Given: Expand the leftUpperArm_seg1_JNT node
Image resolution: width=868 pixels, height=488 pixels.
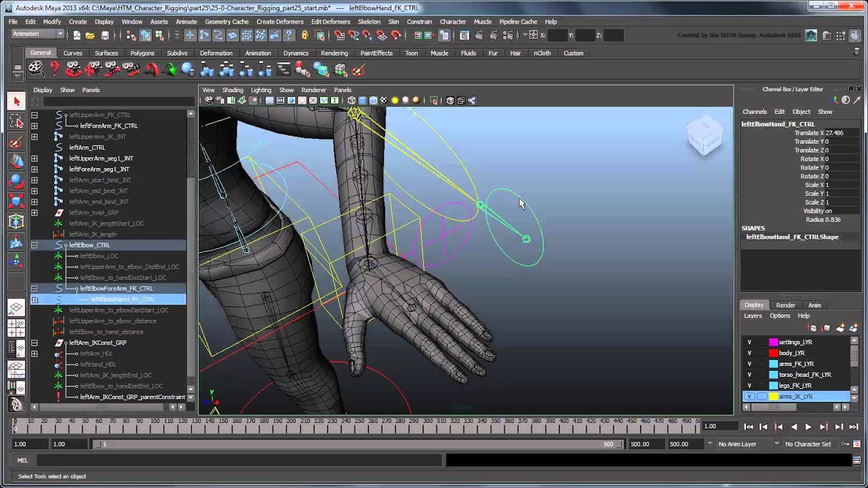Looking at the screenshot, I should [x=34, y=159].
